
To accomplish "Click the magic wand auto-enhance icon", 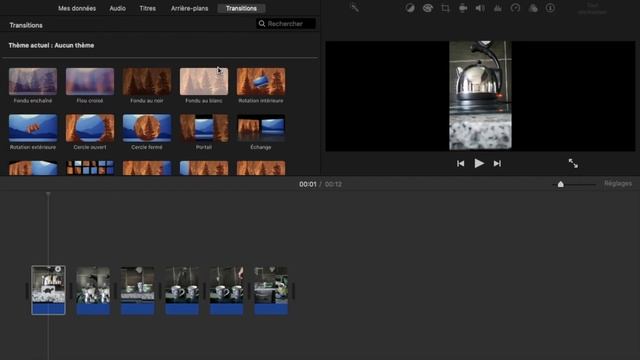I will 355,8.
